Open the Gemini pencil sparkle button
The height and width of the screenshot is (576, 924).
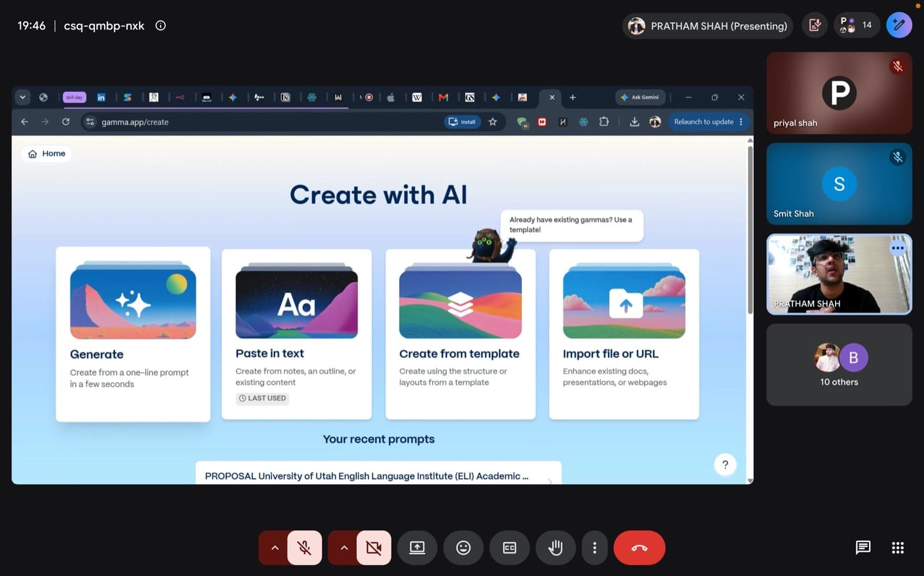[x=899, y=25]
